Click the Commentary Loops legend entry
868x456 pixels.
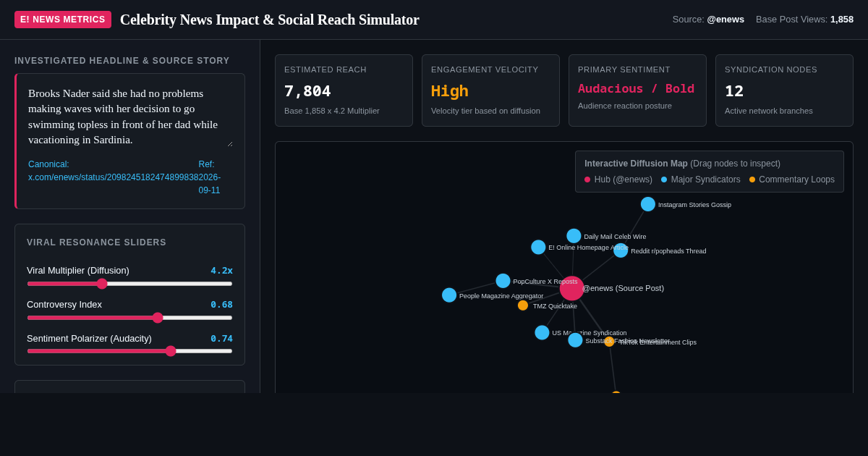pyautogui.click(x=792, y=180)
